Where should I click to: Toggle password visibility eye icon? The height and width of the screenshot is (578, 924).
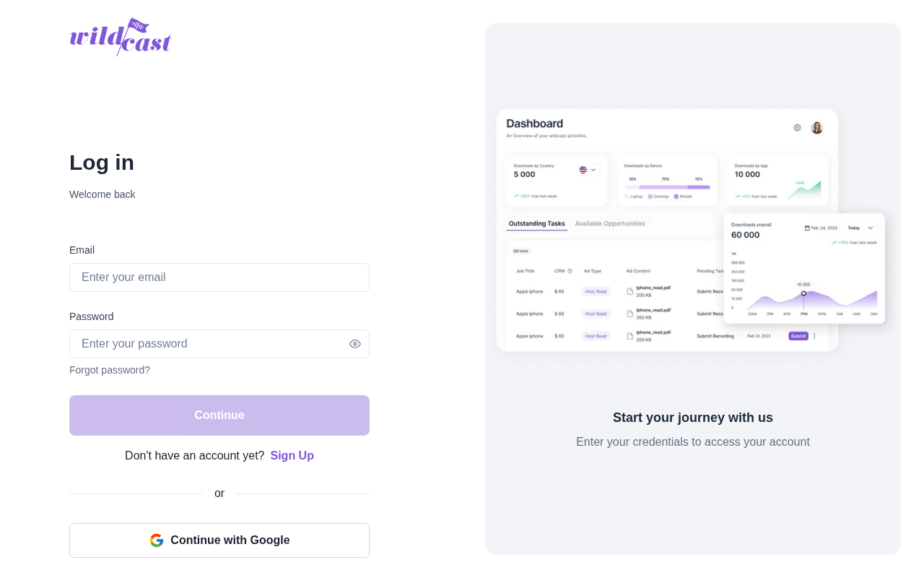pyautogui.click(x=355, y=344)
